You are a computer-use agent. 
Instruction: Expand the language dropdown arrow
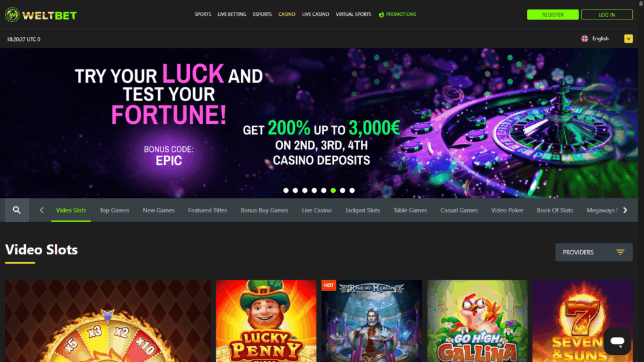[x=628, y=38]
